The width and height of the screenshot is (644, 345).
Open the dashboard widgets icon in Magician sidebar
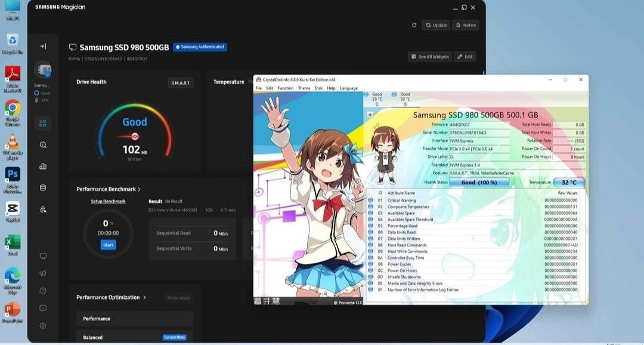(43, 124)
